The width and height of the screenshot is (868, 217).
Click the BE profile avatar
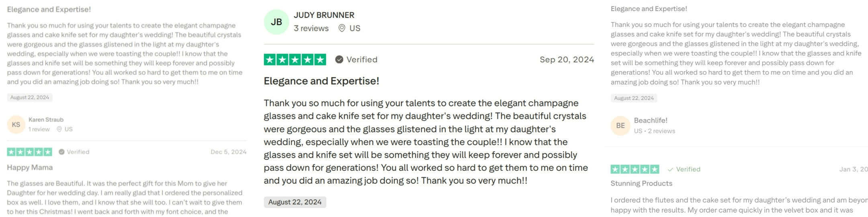620,126
